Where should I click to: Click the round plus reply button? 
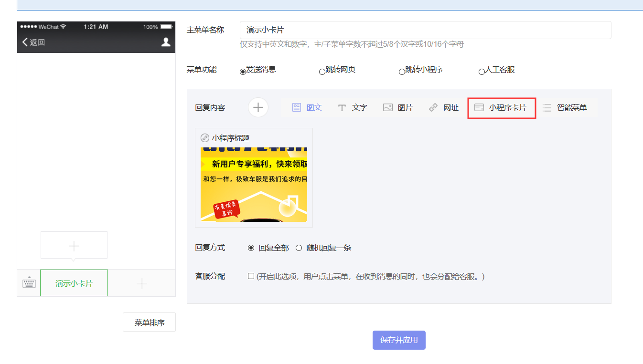click(258, 107)
